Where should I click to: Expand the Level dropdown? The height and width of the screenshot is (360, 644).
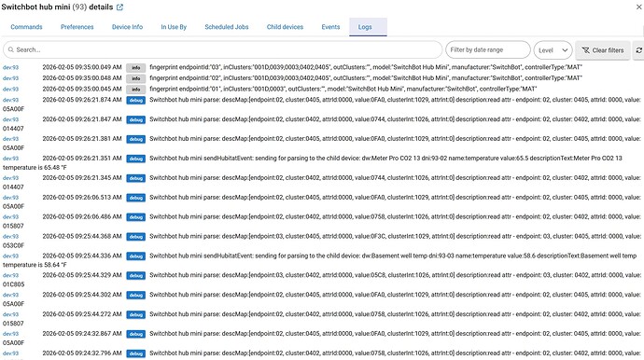click(553, 50)
